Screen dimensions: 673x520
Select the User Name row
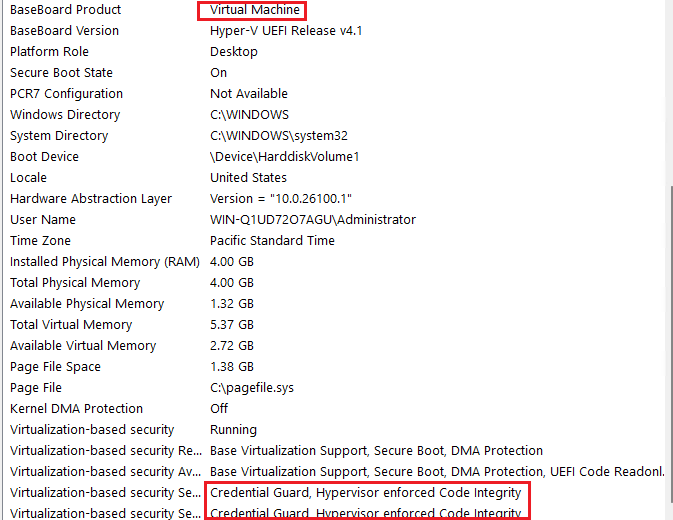pyautogui.click(x=42, y=220)
